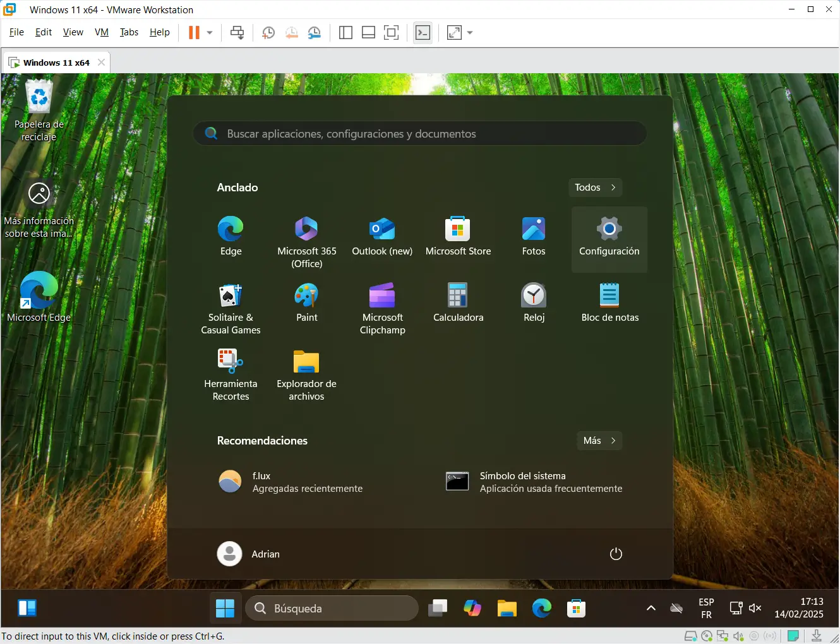Open the Help menu
840x644 pixels.
pos(160,32)
